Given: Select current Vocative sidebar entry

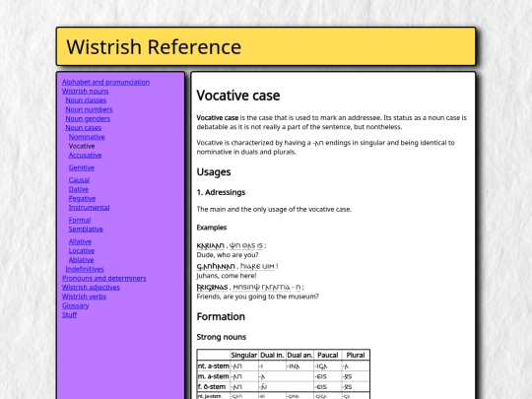Looking at the screenshot, I should (82, 146).
